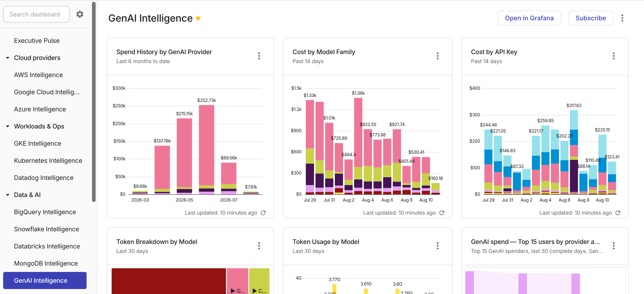Open options for Token Breakdown by Model
644x294 pixels.
coord(259,246)
